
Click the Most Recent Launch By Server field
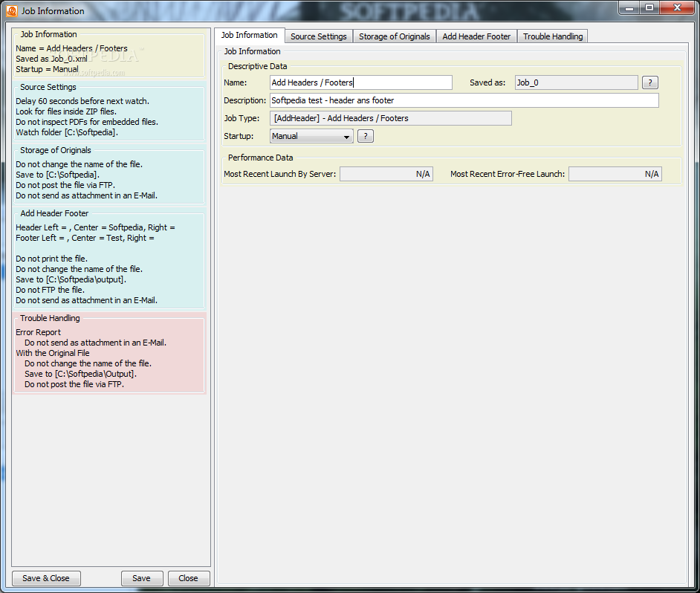pos(386,174)
